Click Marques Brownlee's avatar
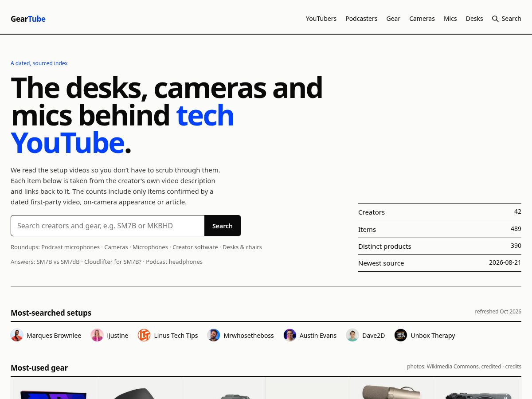 click(x=17, y=335)
